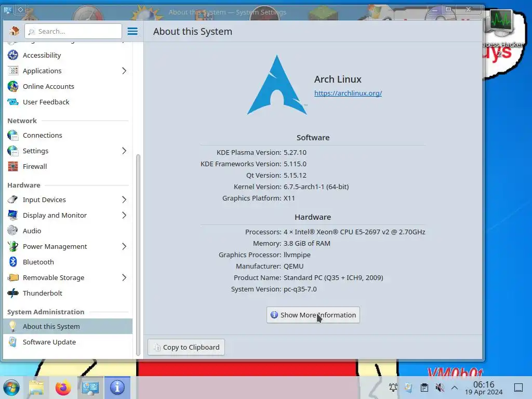
Task: Select the User Feedback entry
Action: click(68, 102)
